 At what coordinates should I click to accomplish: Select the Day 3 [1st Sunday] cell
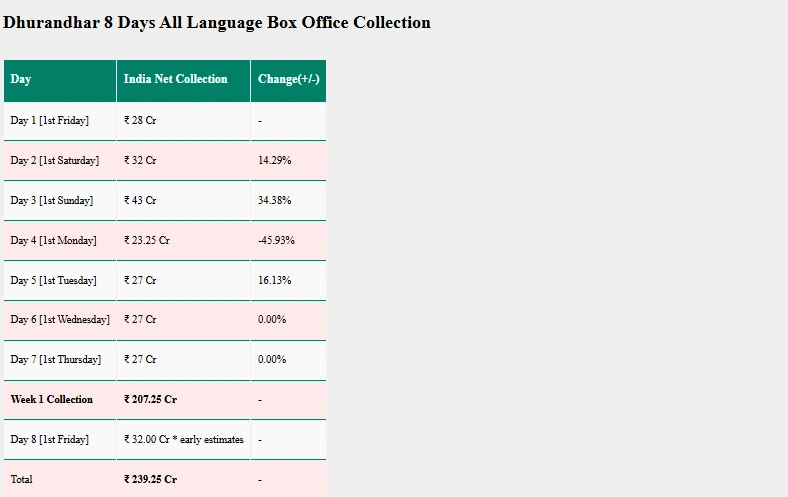[52, 201]
